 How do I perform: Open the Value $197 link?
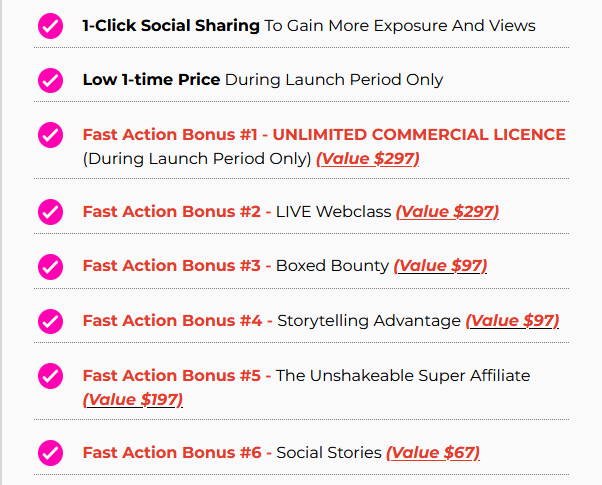click(x=132, y=399)
